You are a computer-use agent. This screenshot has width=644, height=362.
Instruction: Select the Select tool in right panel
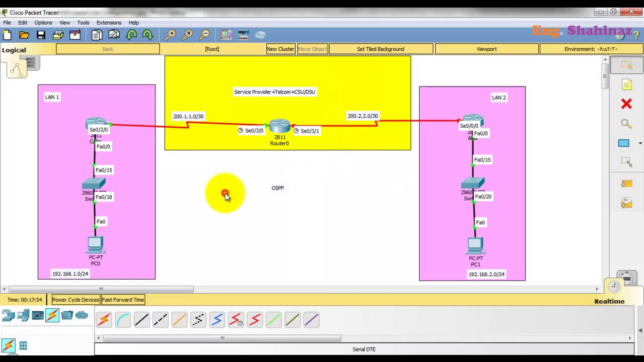click(626, 65)
